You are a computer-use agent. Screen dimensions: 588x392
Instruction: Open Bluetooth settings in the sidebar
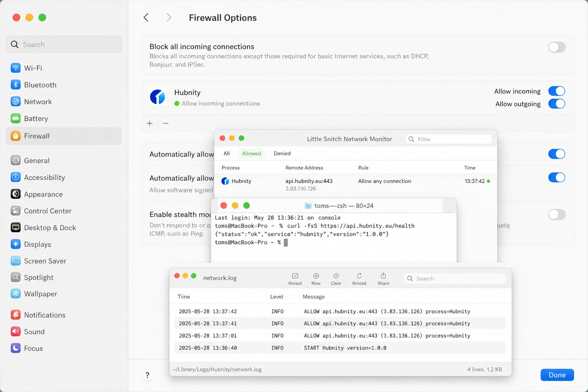pyautogui.click(x=64, y=85)
